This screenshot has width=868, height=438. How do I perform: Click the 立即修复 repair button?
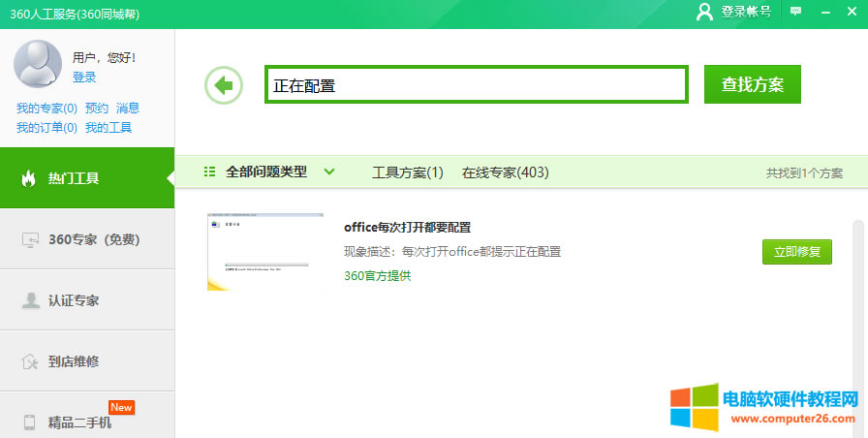(x=796, y=252)
